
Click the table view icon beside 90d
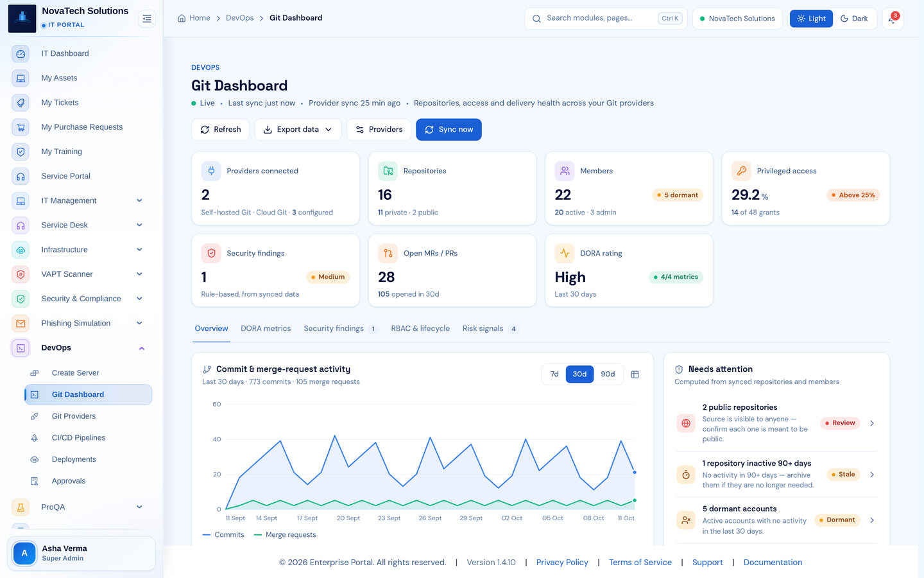pos(635,374)
